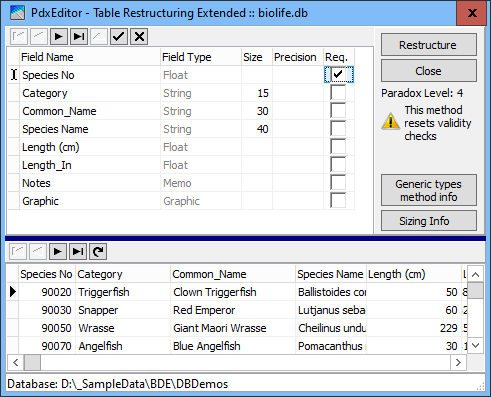The height and width of the screenshot is (397, 491).
Task: Jump to last record in lower navigator
Action: coord(78,251)
